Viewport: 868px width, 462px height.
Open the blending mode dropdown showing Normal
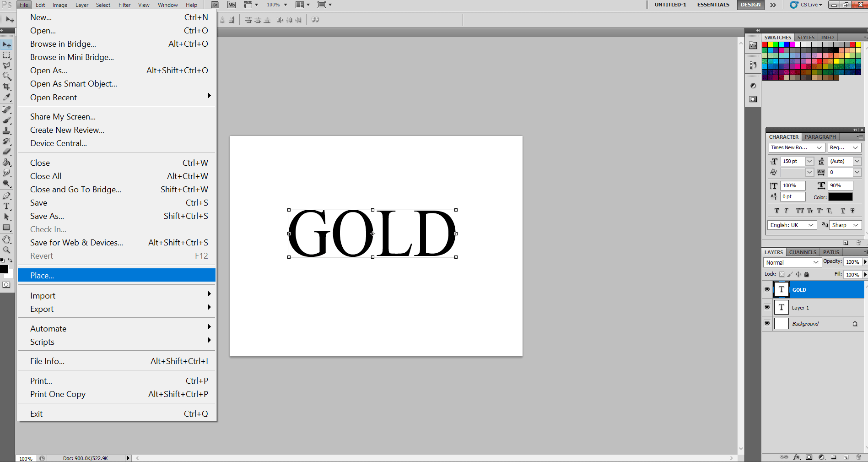tap(792, 262)
